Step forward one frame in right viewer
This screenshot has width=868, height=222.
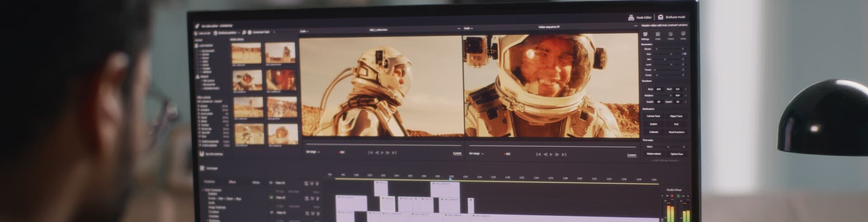click(x=557, y=154)
